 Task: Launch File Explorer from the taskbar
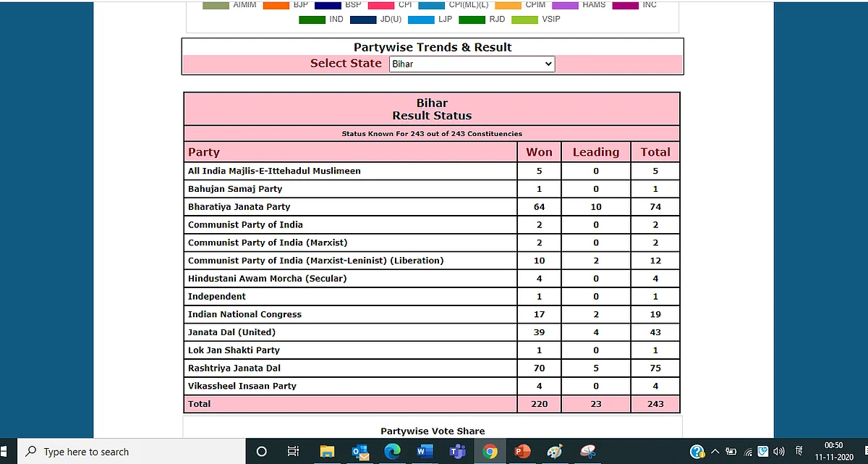(326, 451)
